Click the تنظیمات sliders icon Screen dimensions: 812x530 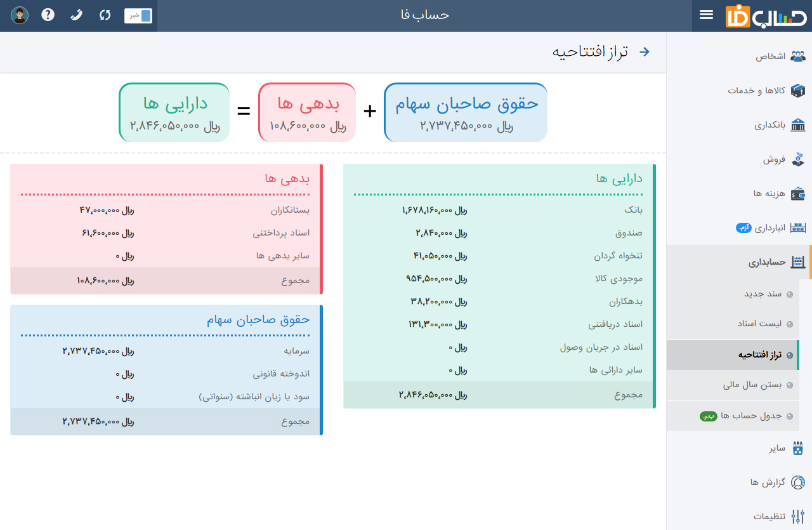798,516
